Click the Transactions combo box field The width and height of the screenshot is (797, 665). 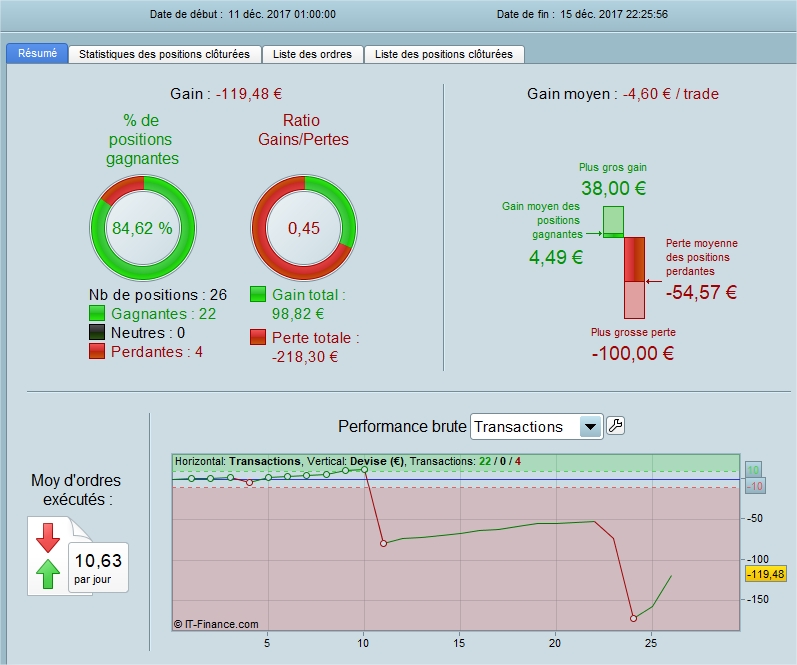[x=537, y=426]
